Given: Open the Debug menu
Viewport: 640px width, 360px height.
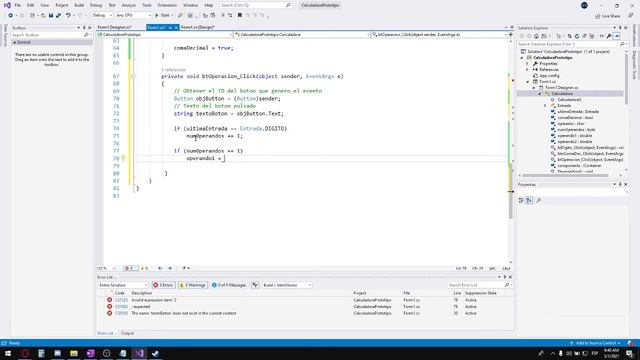Looking at the screenshot, I should pos(96,5).
